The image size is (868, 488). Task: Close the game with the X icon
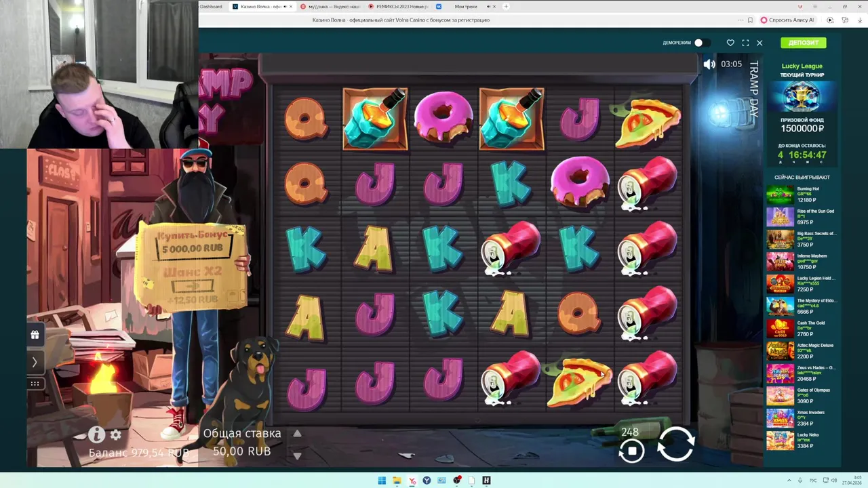click(759, 43)
